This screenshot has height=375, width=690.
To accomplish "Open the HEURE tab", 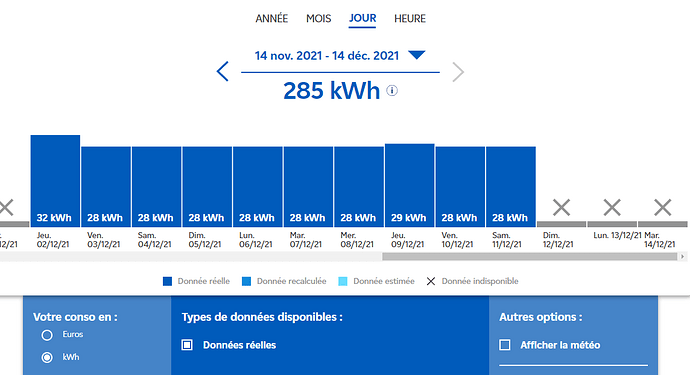I will click(x=410, y=18).
